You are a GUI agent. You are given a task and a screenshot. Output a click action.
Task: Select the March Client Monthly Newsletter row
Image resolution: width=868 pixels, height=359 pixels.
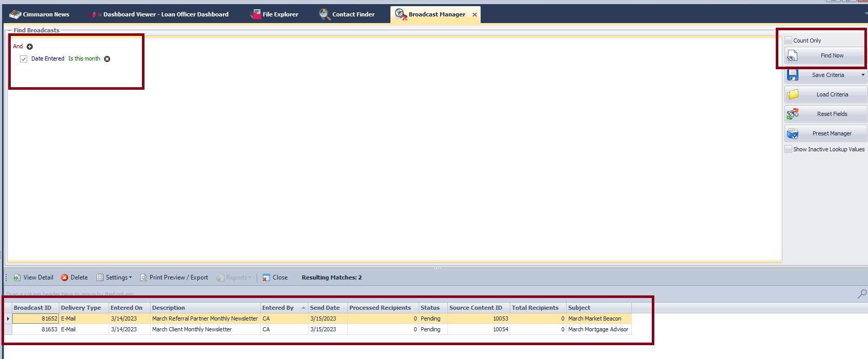point(192,329)
